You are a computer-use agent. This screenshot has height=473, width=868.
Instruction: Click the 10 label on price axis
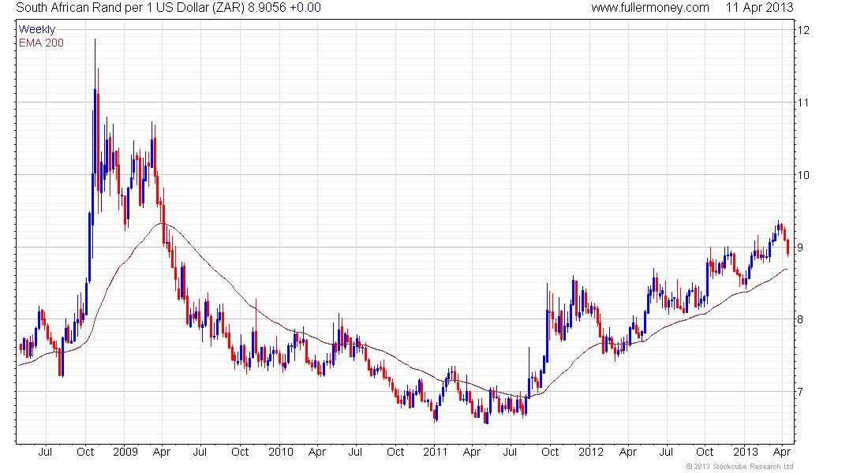click(804, 175)
